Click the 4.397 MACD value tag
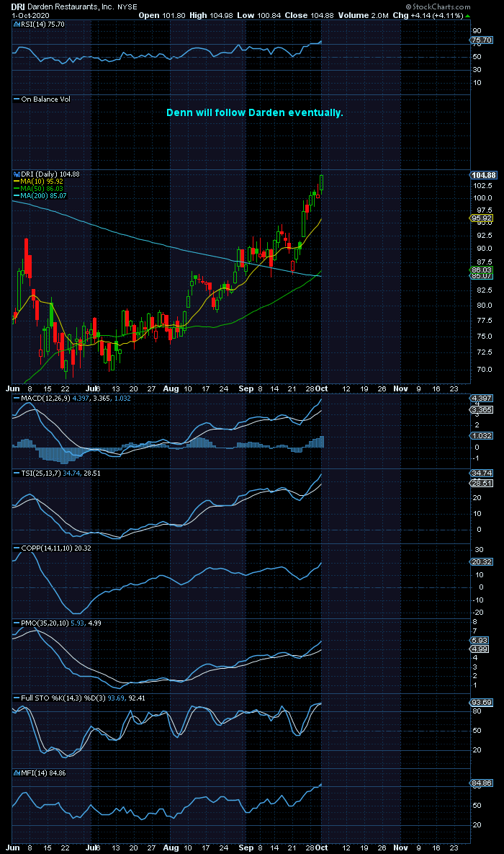 (x=481, y=399)
